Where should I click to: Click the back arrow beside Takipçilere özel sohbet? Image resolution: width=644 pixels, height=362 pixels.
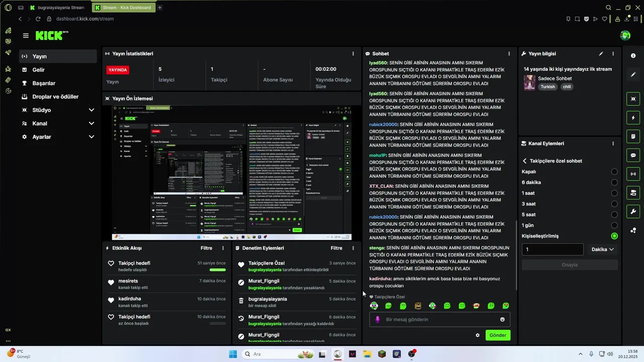(525, 161)
